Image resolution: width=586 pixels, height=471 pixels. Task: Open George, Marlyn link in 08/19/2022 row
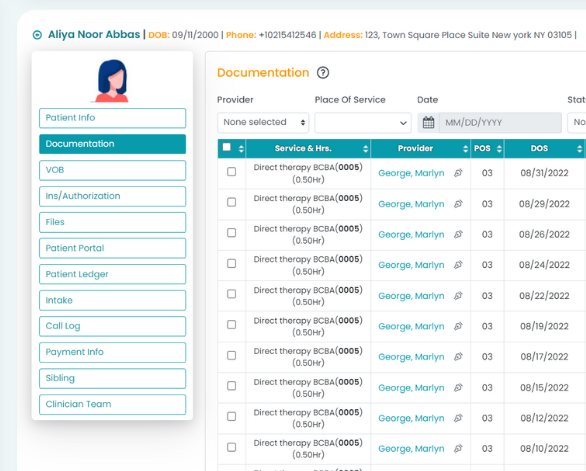[411, 326]
